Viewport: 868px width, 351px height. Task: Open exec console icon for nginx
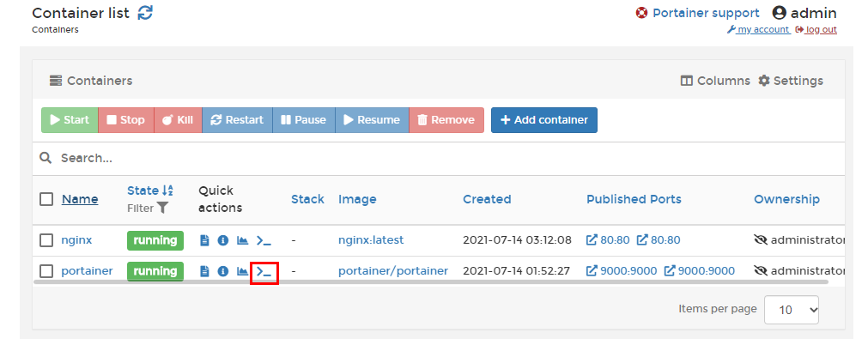[264, 240]
